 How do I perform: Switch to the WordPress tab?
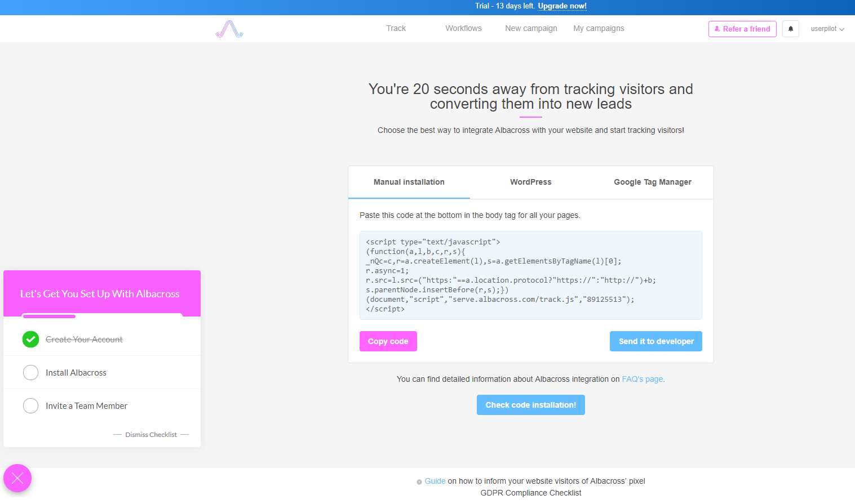[x=531, y=182]
